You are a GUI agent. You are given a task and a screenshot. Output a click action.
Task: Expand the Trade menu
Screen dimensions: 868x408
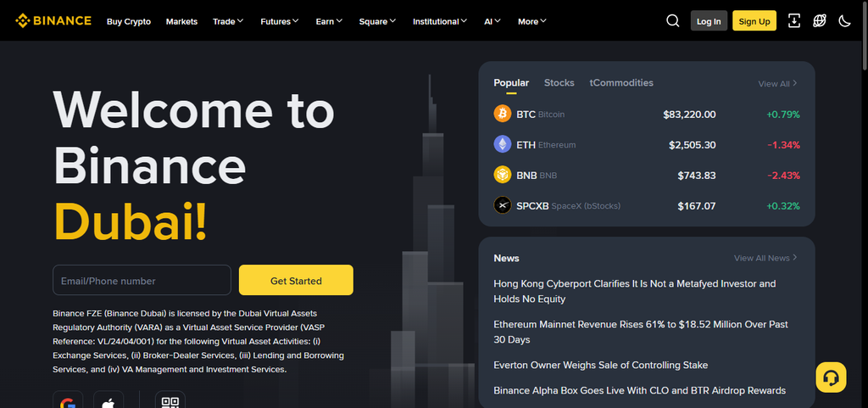228,21
